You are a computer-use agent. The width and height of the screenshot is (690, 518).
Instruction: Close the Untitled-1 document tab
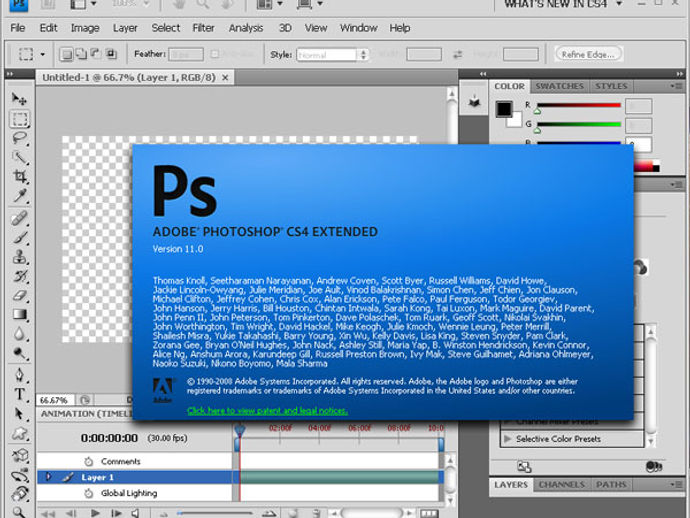point(225,78)
